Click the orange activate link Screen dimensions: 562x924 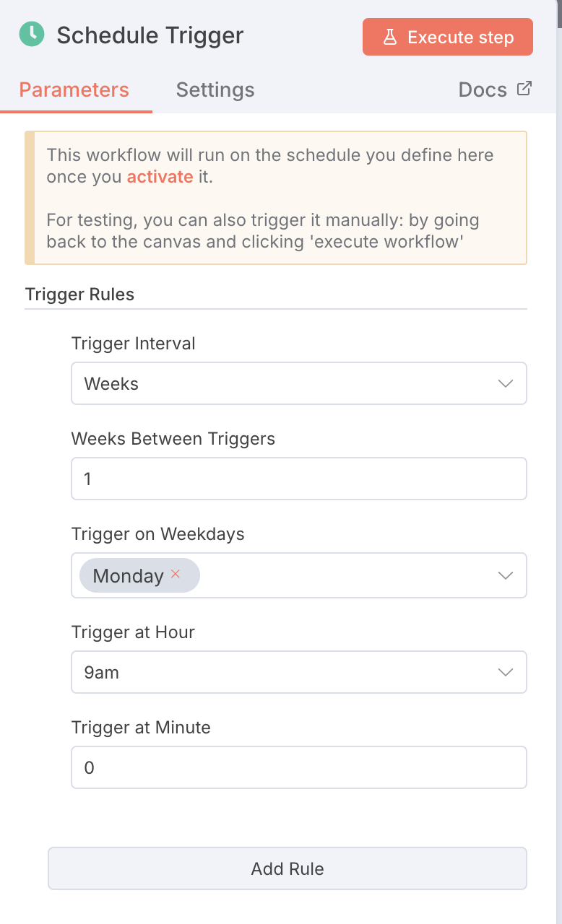[x=160, y=177]
